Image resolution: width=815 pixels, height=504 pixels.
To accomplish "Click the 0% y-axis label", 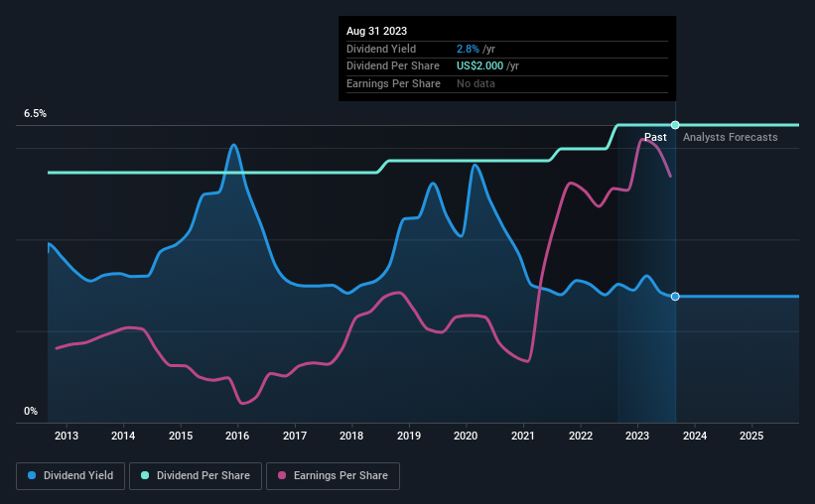I will [31, 411].
